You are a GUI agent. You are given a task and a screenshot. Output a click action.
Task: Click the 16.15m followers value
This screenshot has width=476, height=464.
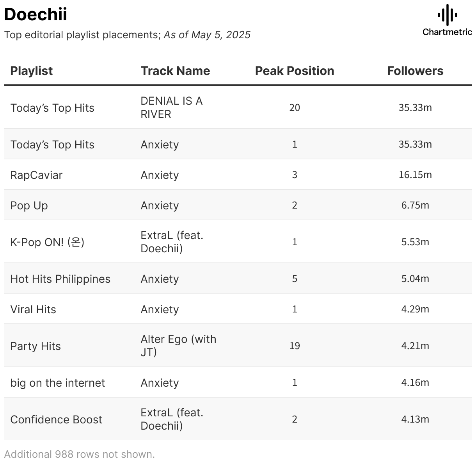click(x=415, y=175)
